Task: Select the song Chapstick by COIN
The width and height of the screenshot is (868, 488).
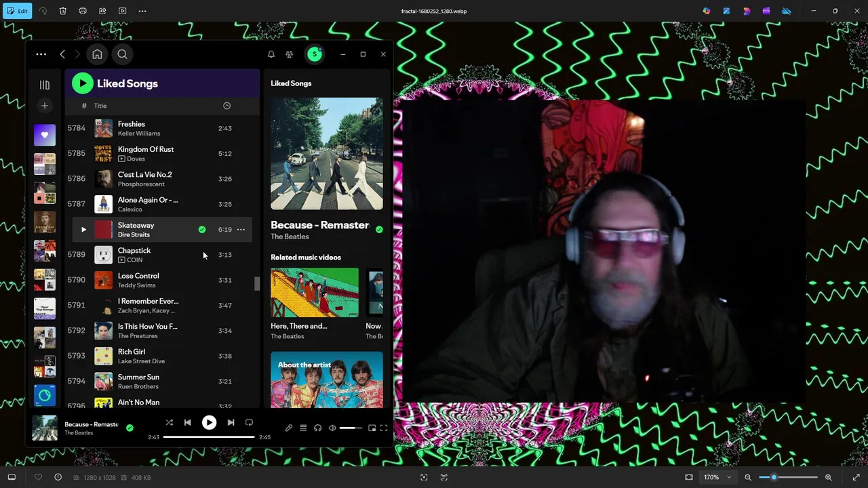Action: point(134,251)
